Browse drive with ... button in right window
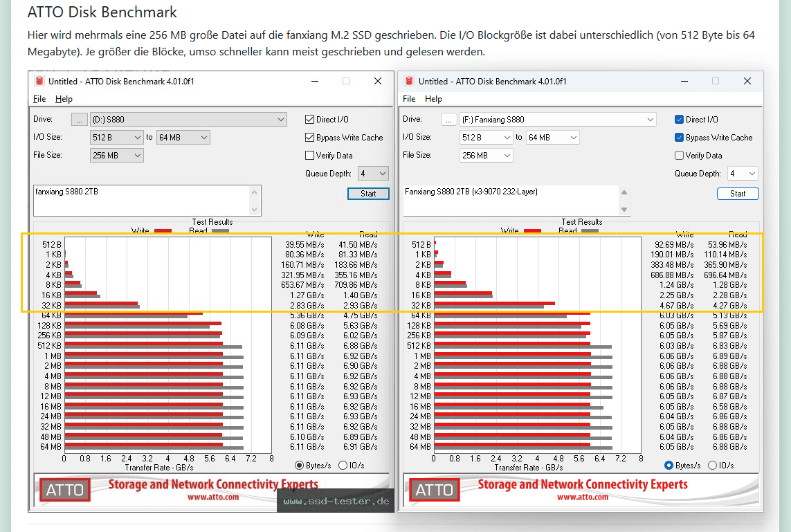The image size is (791, 532). coord(449,120)
